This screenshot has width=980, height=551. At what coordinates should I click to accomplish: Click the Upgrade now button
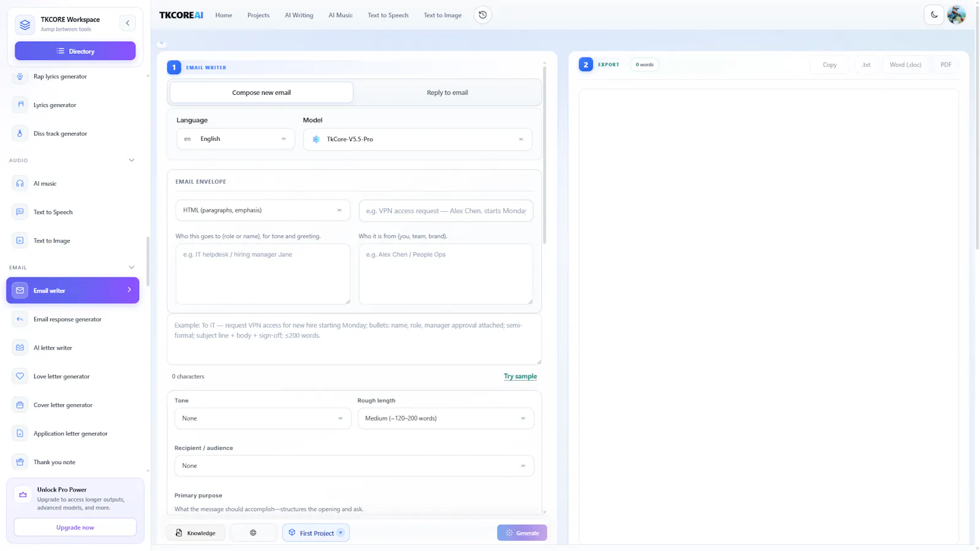pyautogui.click(x=75, y=527)
